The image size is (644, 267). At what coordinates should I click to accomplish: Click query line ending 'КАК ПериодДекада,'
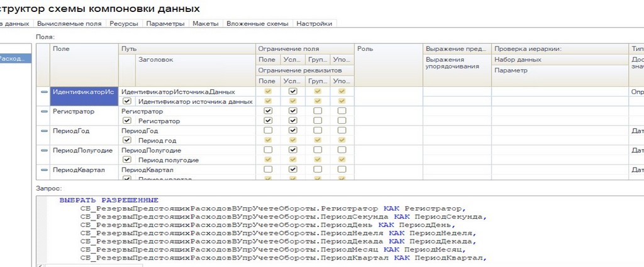pyautogui.click(x=279, y=242)
